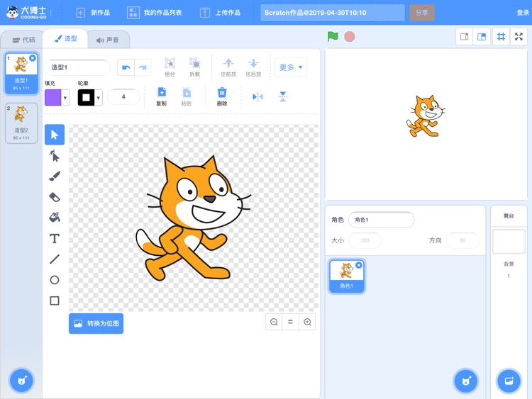Open the Costumes (造型) tab
This screenshot has height=399, width=532.
[66, 39]
